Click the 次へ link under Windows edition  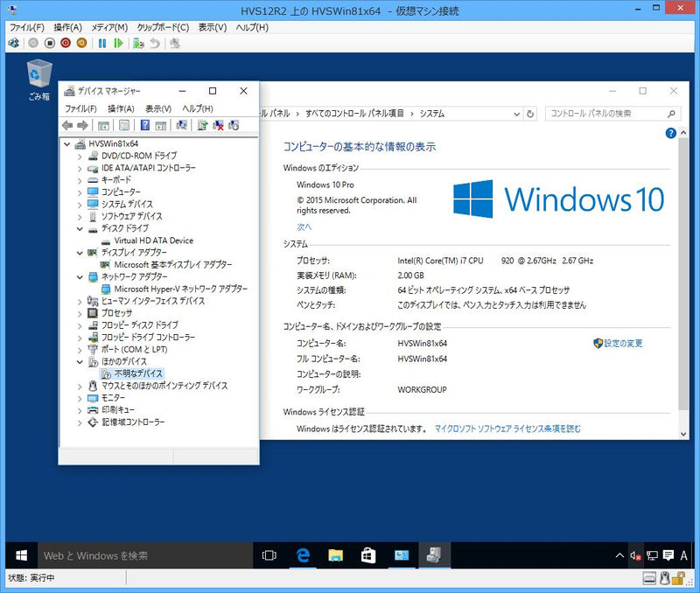pos(304,227)
